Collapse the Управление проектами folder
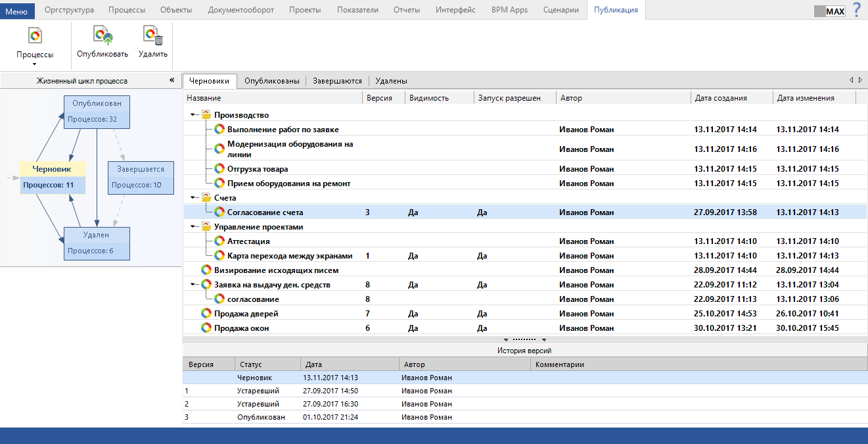 click(x=193, y=227)
